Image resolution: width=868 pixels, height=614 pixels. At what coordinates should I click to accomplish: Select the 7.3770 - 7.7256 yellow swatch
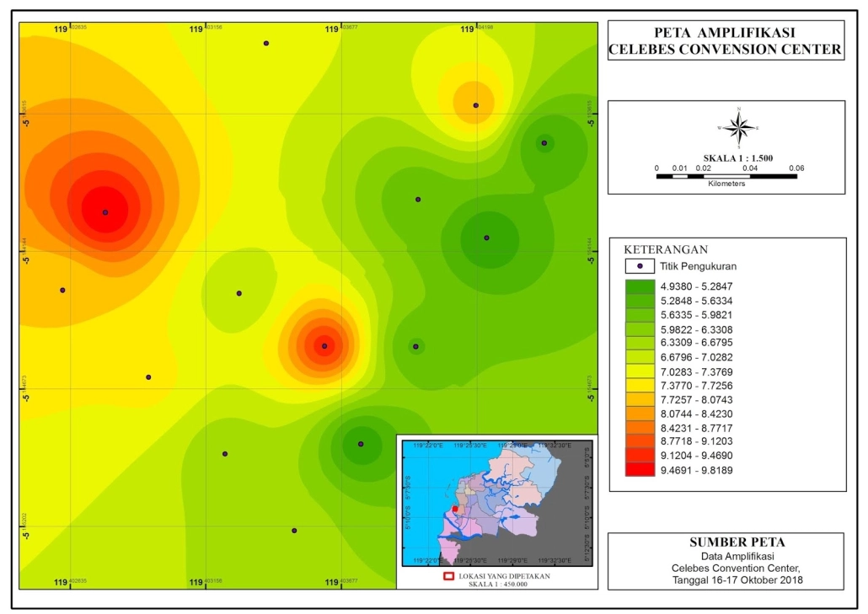(x=640, y=385)
